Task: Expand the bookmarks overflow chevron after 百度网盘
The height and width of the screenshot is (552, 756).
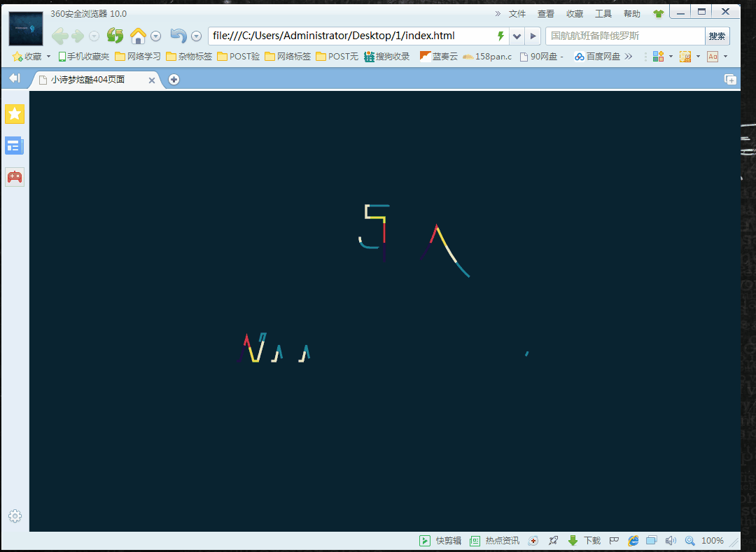Action: [628, 56]
